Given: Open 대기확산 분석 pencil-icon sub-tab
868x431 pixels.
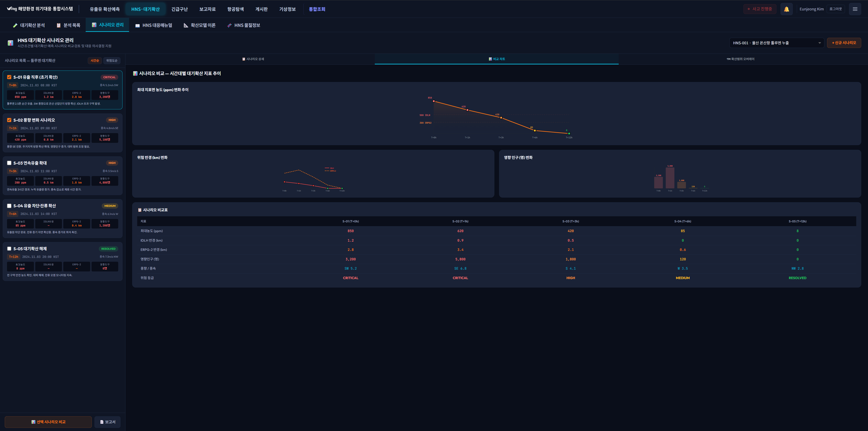Looking at the screenshot, I should pyautogui.click(x=29, y=25).
